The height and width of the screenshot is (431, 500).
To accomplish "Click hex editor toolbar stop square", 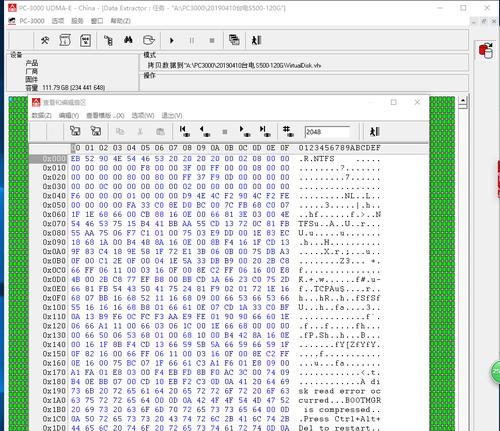I will click(225, 132).
